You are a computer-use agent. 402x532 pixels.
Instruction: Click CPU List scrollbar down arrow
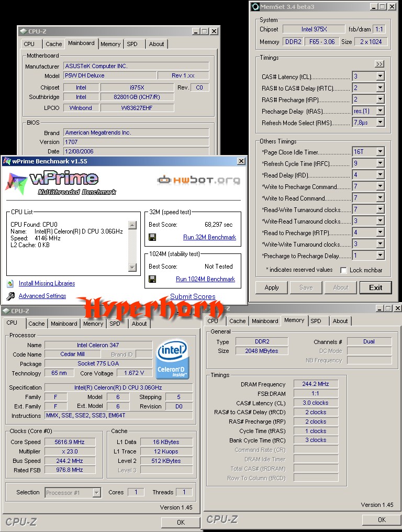click(x=132, y=268)
